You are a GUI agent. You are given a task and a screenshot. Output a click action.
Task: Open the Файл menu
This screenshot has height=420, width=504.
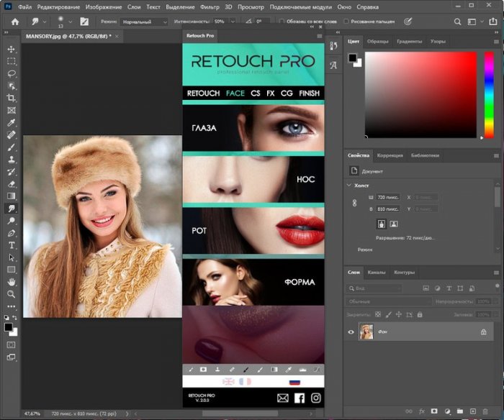pyautogui.click(x=24, y=6)
